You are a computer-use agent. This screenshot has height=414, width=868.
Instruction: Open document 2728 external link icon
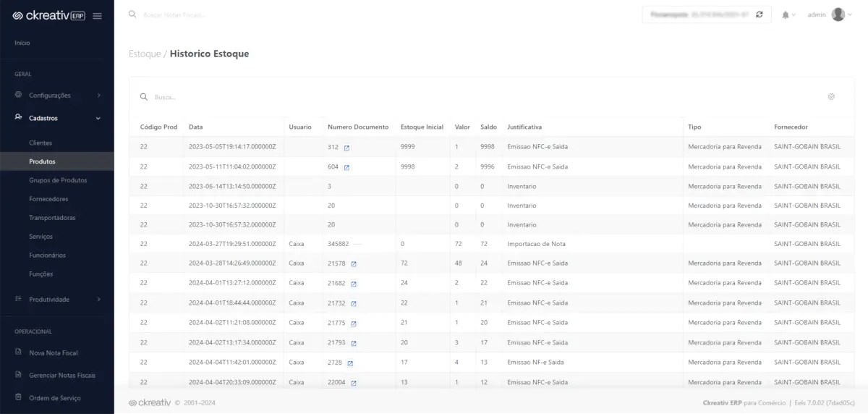350,363
